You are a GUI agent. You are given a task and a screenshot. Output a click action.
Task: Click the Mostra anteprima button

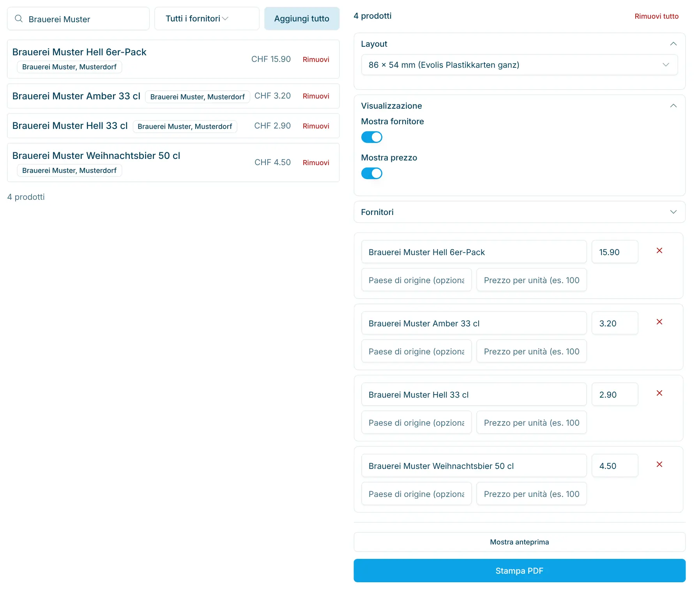[x=519, y=542]
